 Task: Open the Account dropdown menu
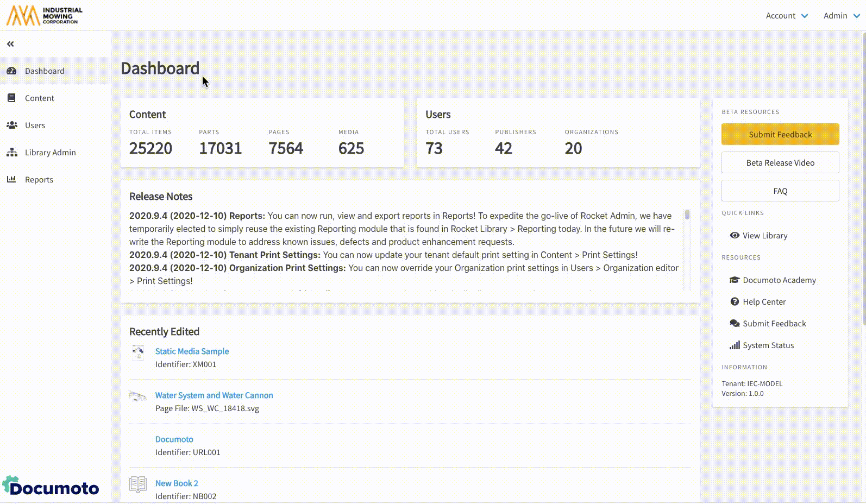[x=787, y=16]
